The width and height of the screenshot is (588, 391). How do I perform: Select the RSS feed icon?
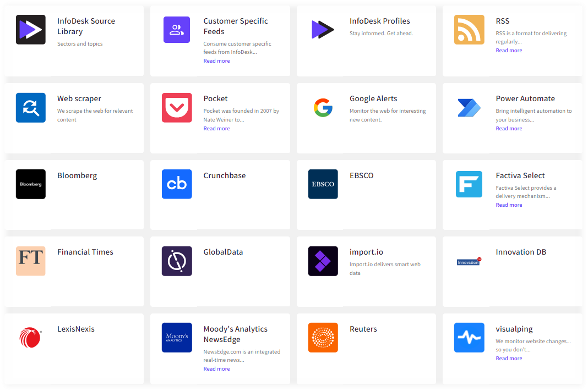469,30
